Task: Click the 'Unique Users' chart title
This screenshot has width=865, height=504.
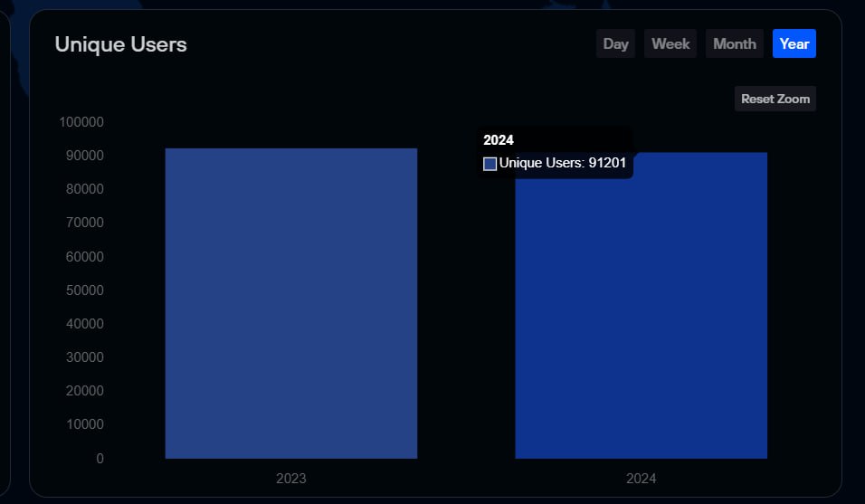Action: click(x=121, y=44)
